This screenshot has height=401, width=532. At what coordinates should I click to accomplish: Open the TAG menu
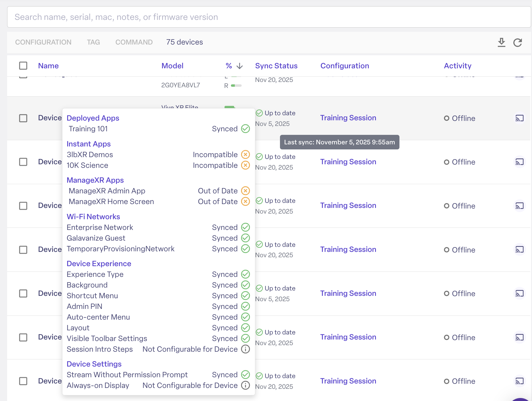coord(93,42)
